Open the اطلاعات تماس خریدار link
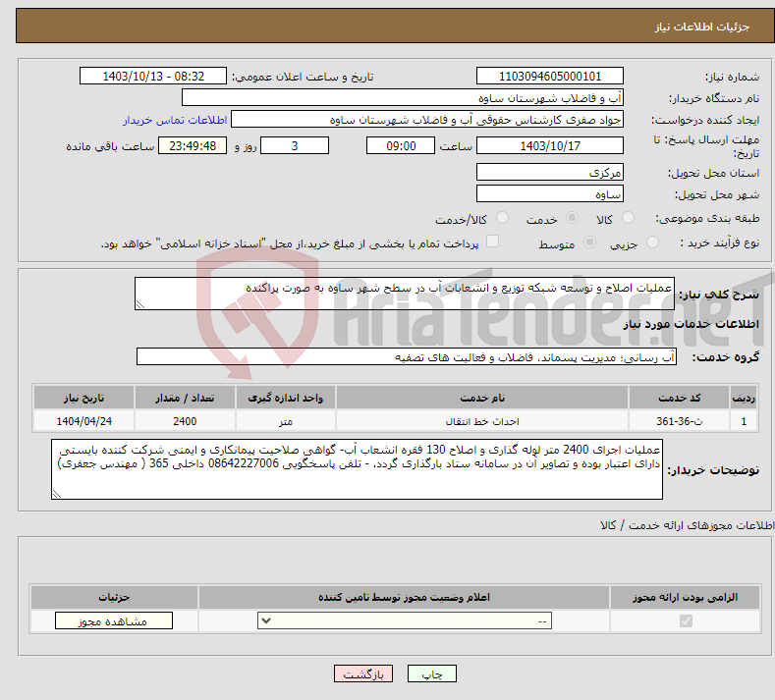775x700 pixels. tap(175, 120)
